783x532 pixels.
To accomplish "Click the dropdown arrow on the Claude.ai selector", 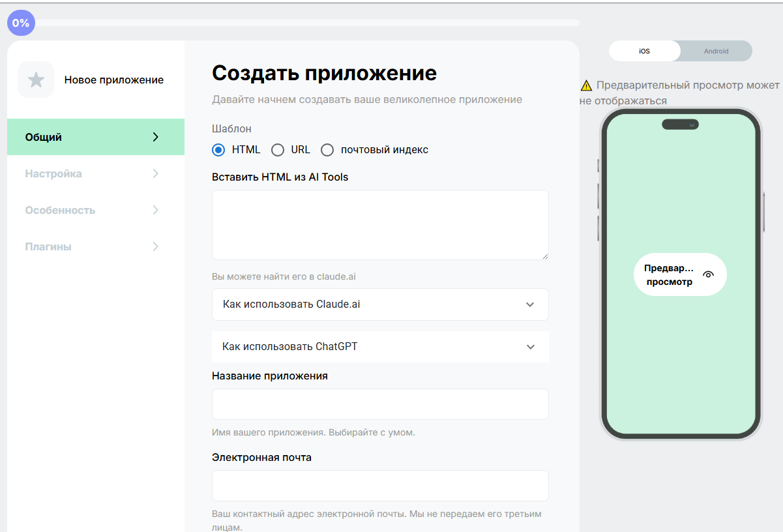I will [x=531, y=304].
